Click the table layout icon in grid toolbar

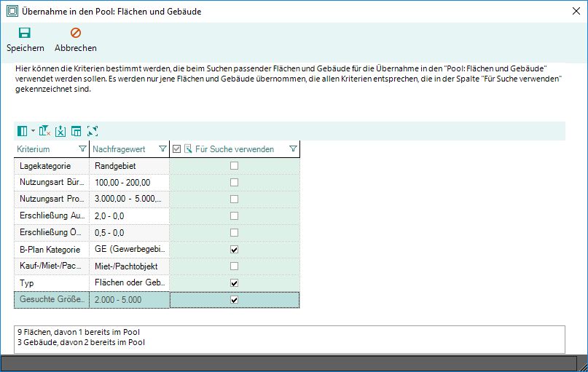[76, 131]
